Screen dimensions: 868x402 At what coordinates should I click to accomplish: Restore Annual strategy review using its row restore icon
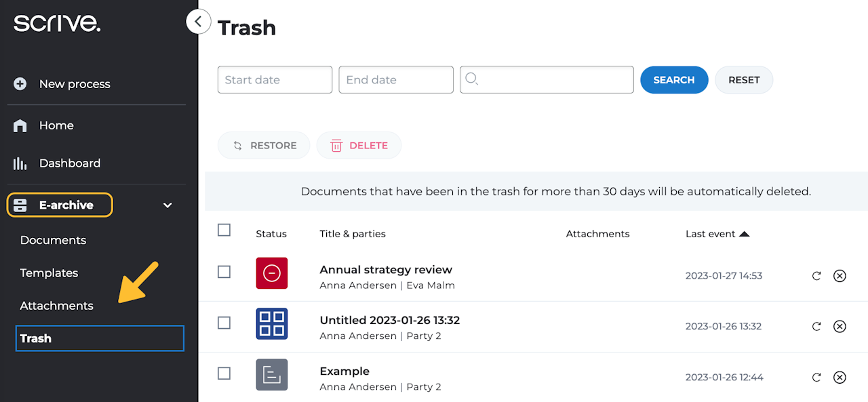coord(816,276)
